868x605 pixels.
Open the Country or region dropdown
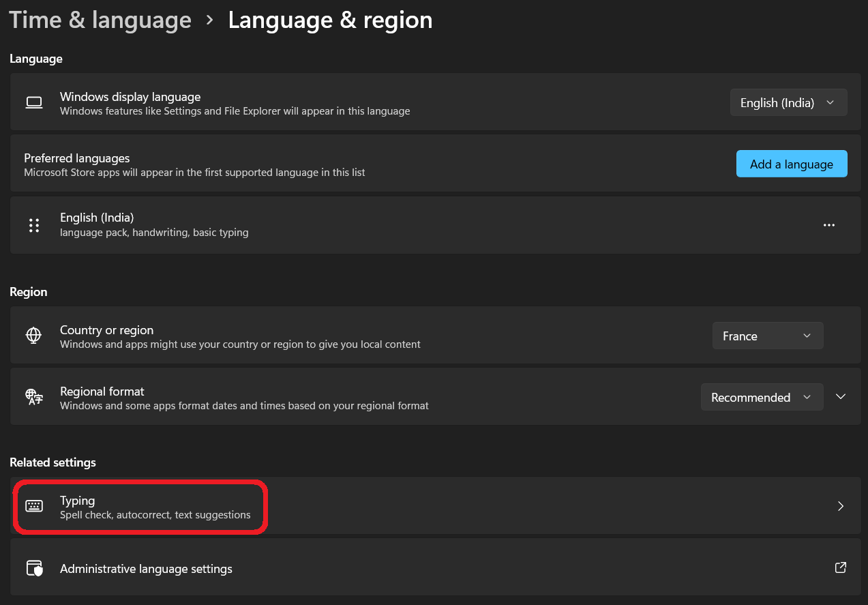[x=767, y=335]
